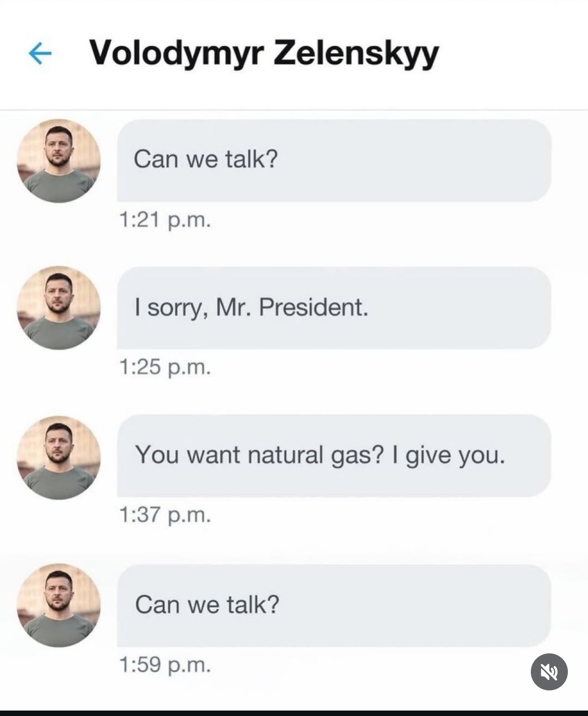Screen dimensions: 588x716
Task: Select the 'You want natural gas?' message bubble
Action: [334, 456]
